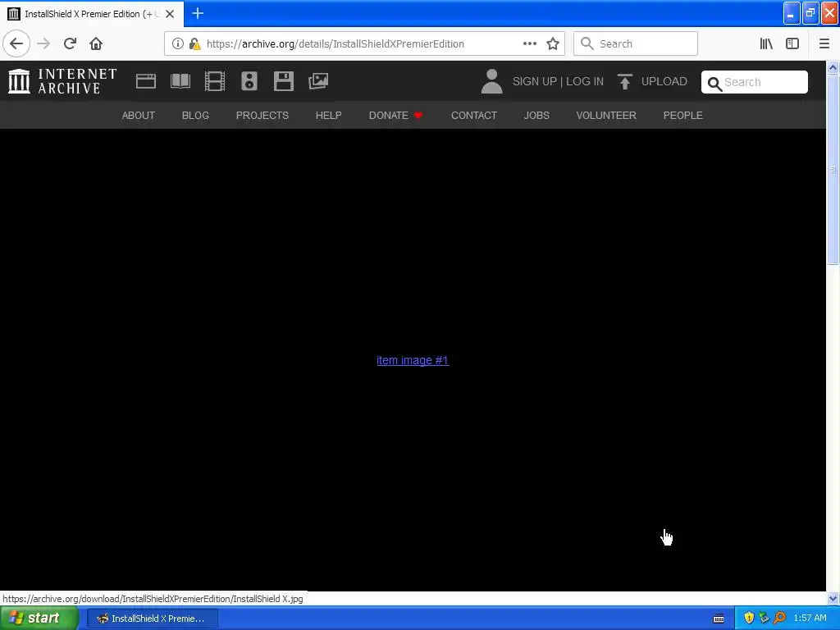
Task: Open the Firefox hamburger menu
Action: click(824, 43)
